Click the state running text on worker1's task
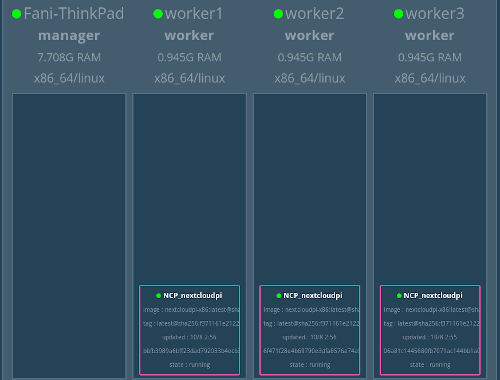 [190, 365]
